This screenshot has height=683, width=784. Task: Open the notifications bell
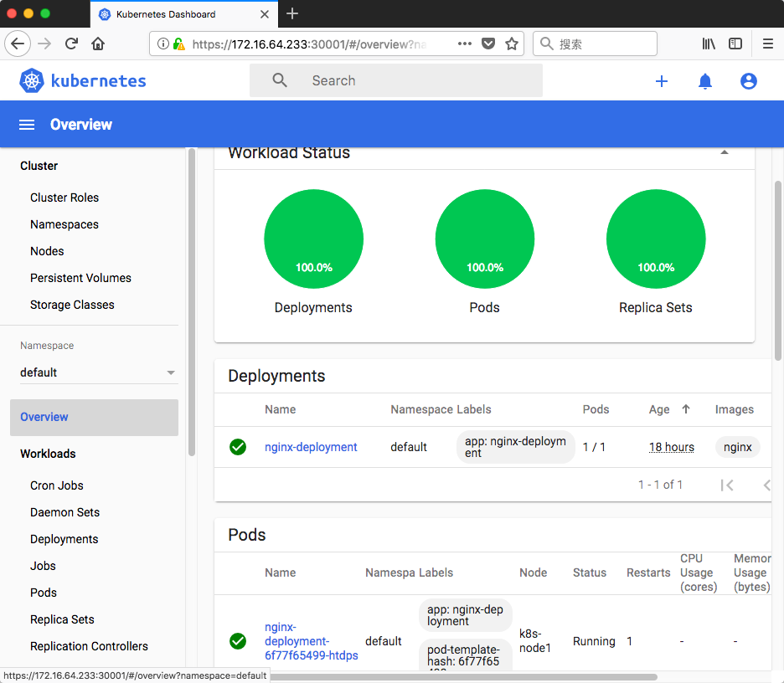(705, 81)
